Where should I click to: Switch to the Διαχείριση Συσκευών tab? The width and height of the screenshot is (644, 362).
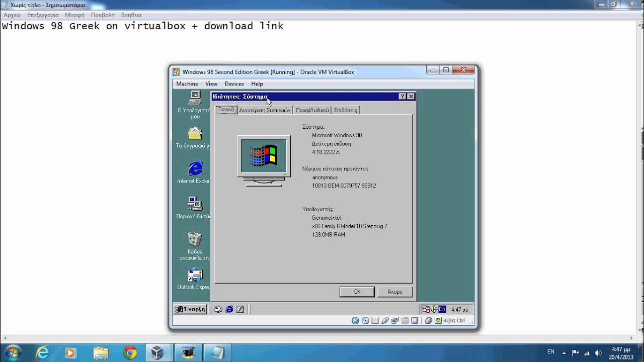coord(265,110)
